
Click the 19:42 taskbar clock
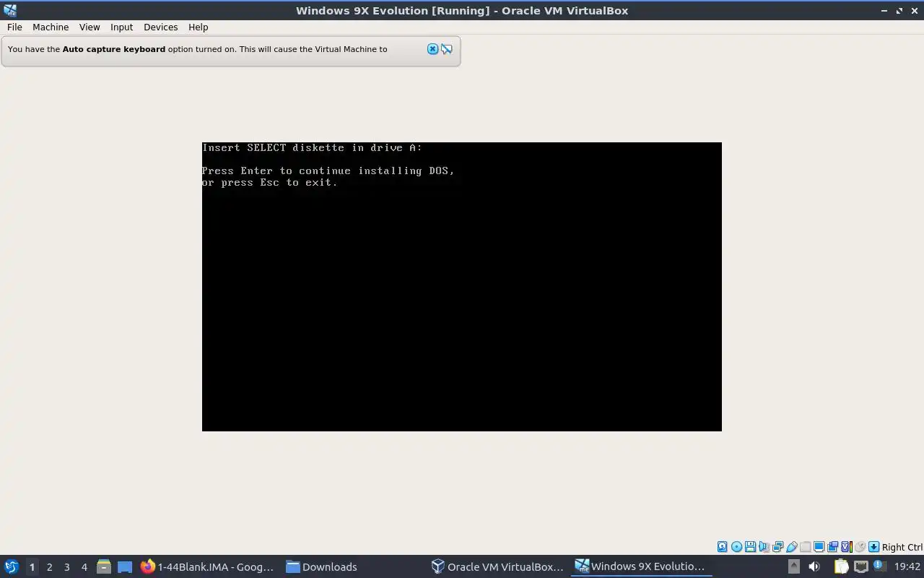907,566
